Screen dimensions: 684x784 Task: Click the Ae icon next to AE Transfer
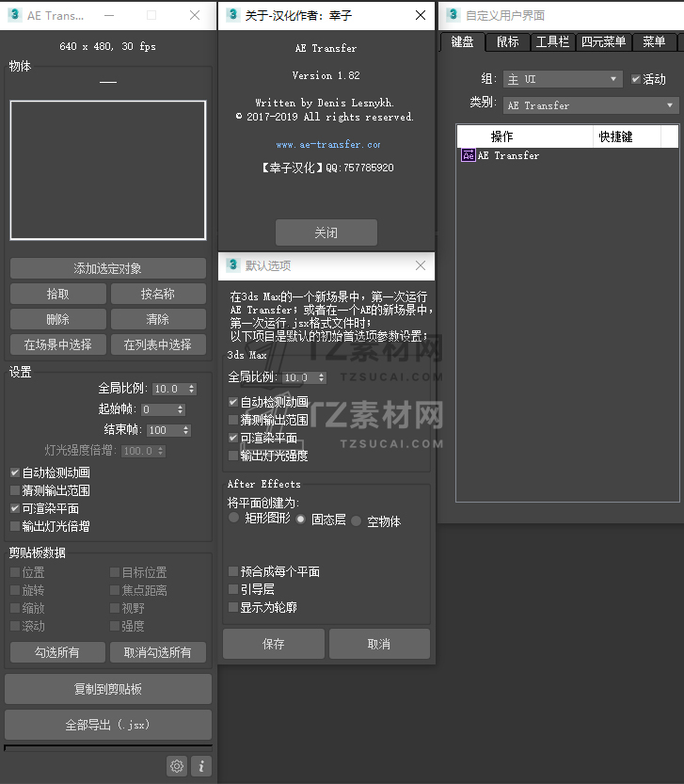pos(468,155)
